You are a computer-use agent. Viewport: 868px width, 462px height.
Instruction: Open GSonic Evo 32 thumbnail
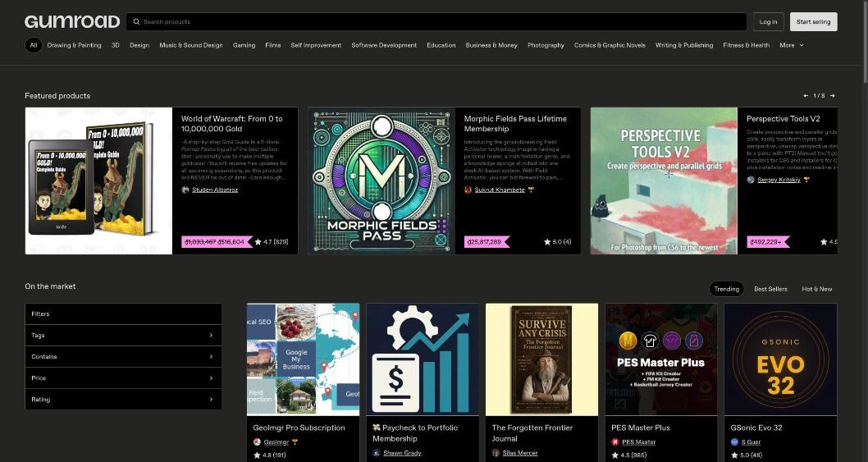(x=780, y=359)
